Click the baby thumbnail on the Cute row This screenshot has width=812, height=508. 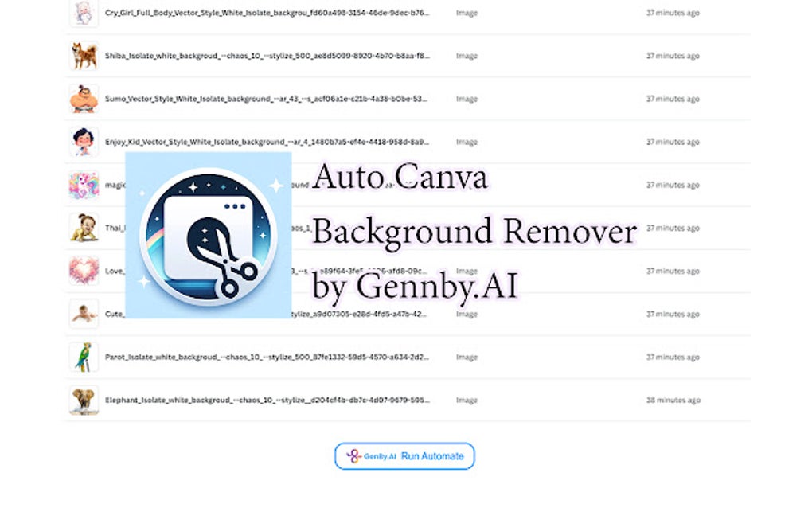(84, 314)
